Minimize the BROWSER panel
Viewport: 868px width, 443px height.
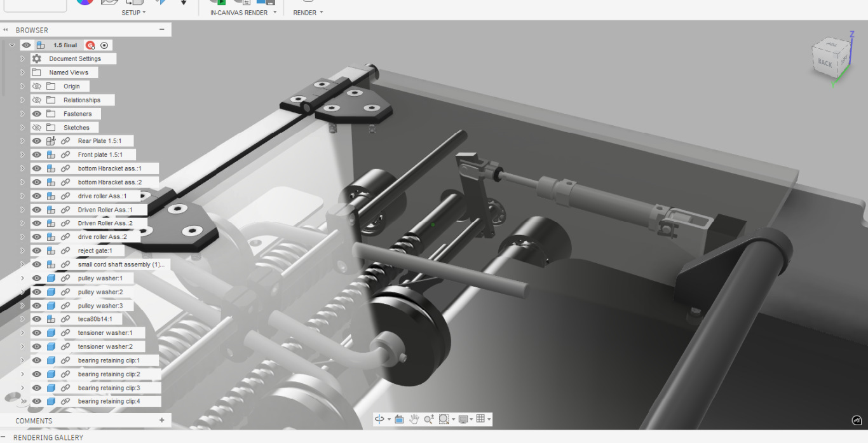(162, 30)
